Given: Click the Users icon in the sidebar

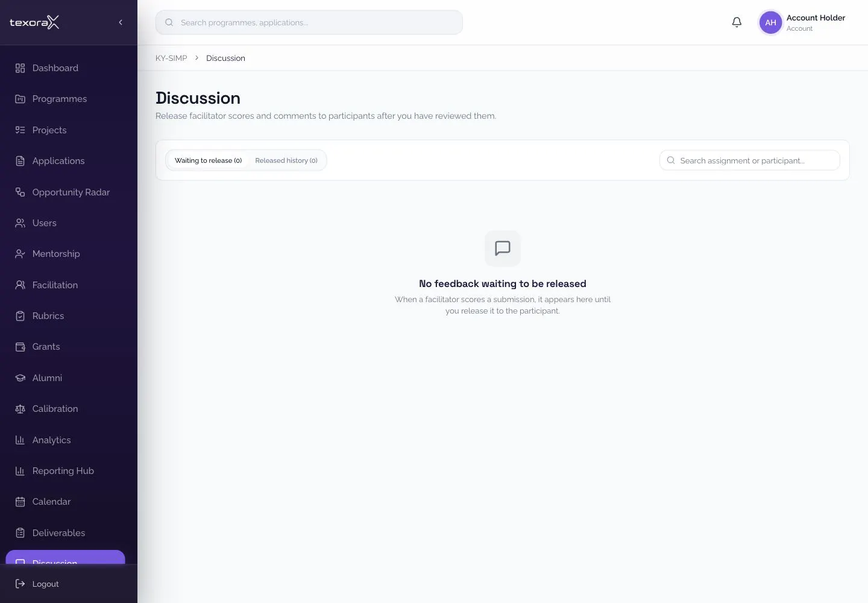Looking at the screenshot, I should 20,223.
